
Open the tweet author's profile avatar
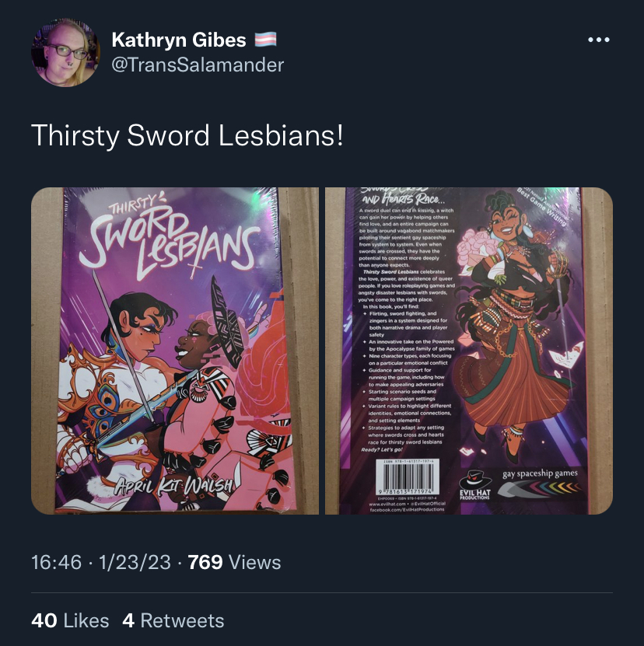(x=65, y=52)
